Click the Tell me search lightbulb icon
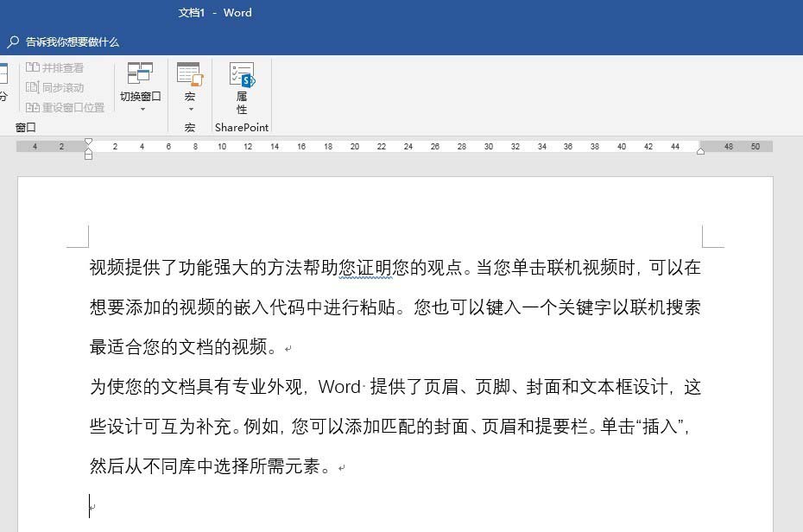 coord(13,42)
